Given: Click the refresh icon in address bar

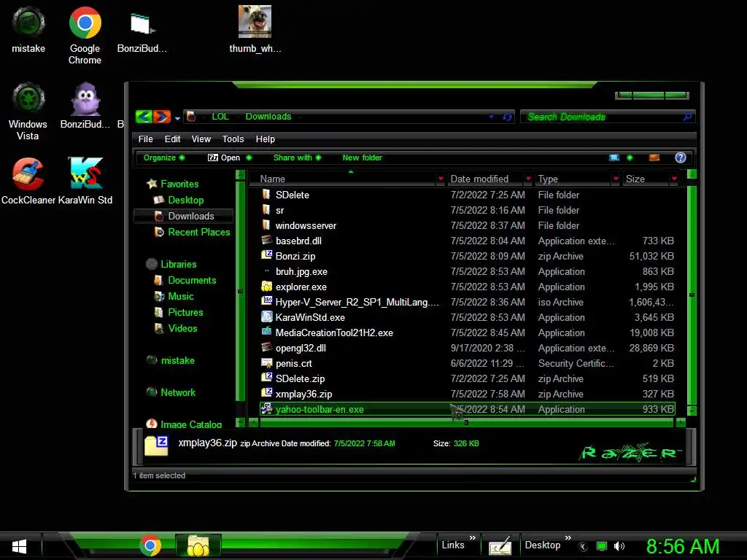Looking at the screenshot, I should click(x=508, y=117).
